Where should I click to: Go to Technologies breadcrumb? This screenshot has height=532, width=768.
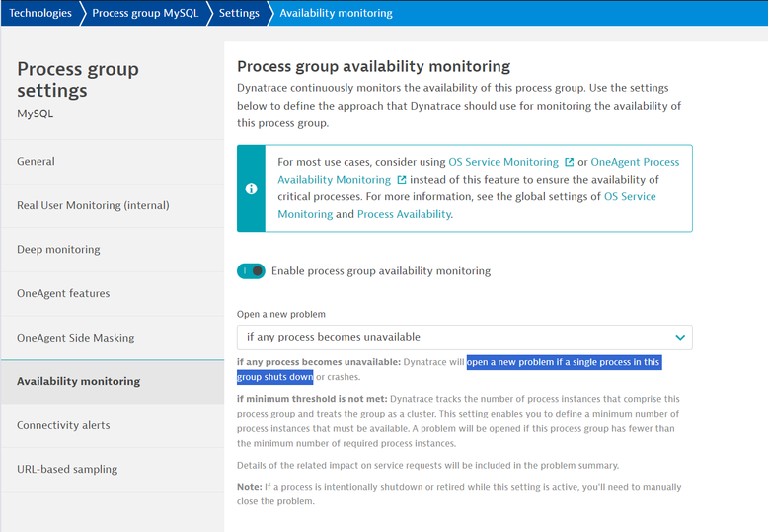(40, 13)
